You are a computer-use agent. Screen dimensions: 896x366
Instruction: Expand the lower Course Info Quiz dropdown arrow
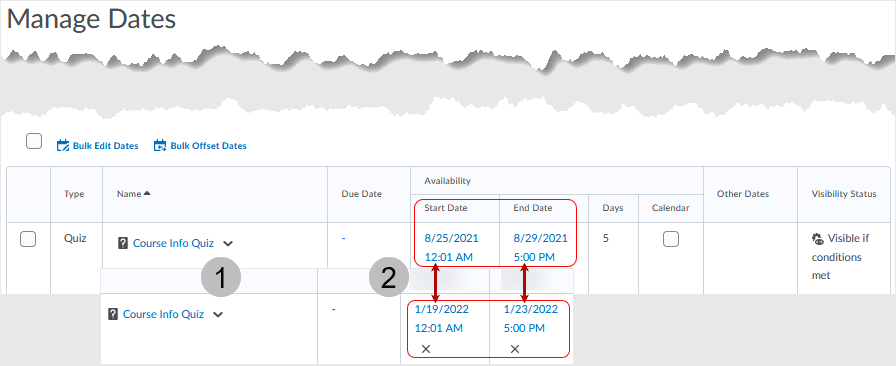pos(218,315)
